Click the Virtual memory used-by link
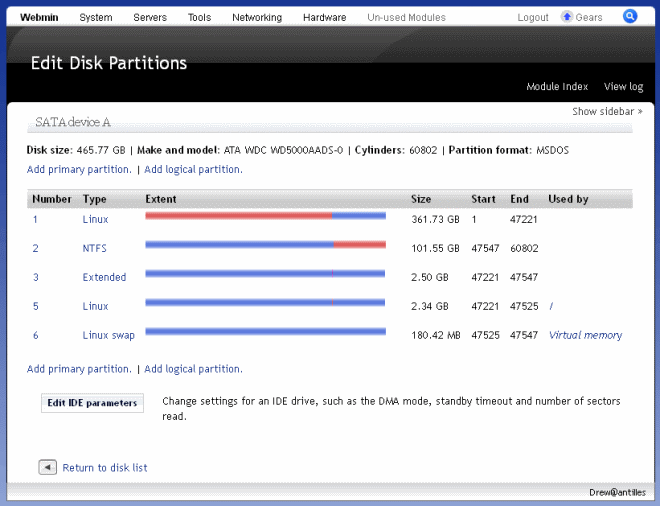660x506 pixels. pos(585,335)
